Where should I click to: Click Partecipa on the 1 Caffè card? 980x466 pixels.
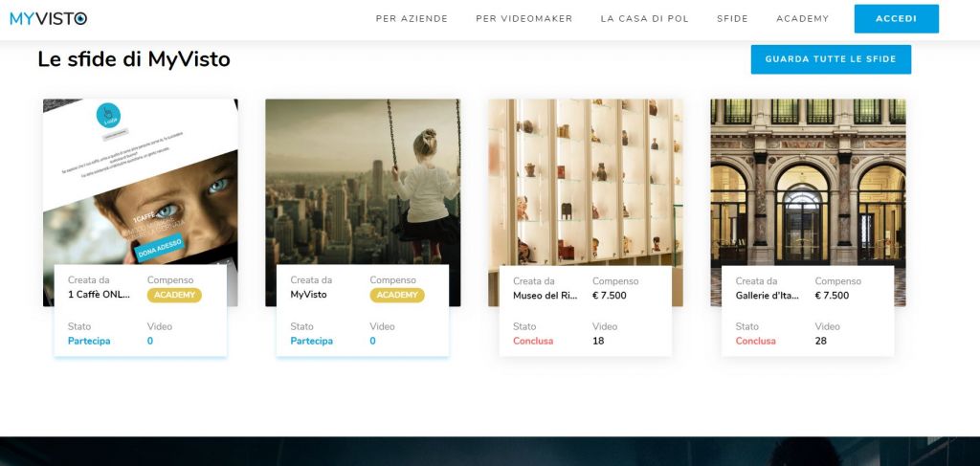point(89,341)
